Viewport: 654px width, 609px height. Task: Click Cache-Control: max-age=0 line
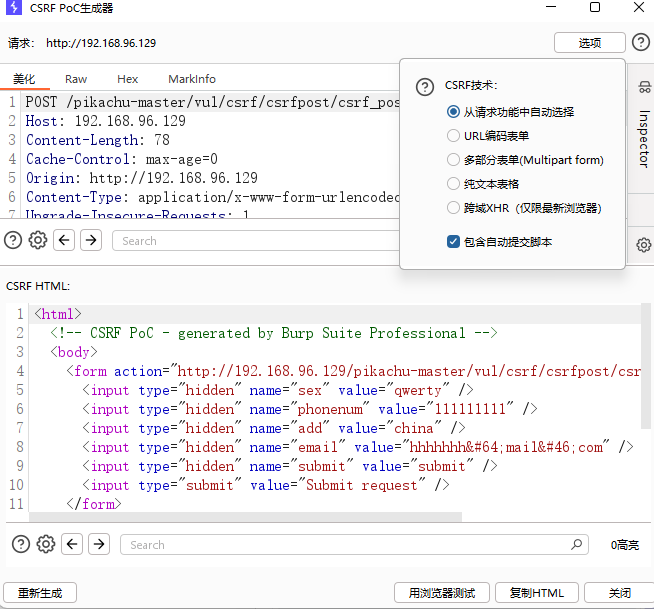121,159
